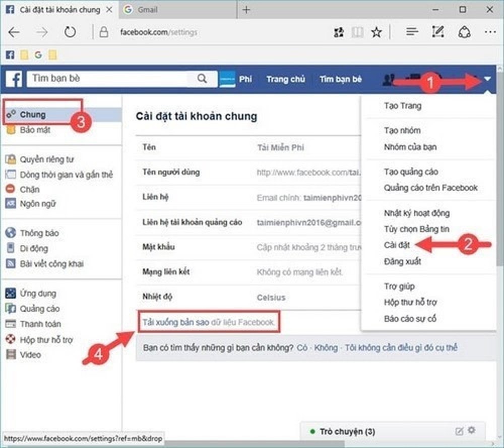
Task: Open browser more options ellipsis
Action: (490, 32)
